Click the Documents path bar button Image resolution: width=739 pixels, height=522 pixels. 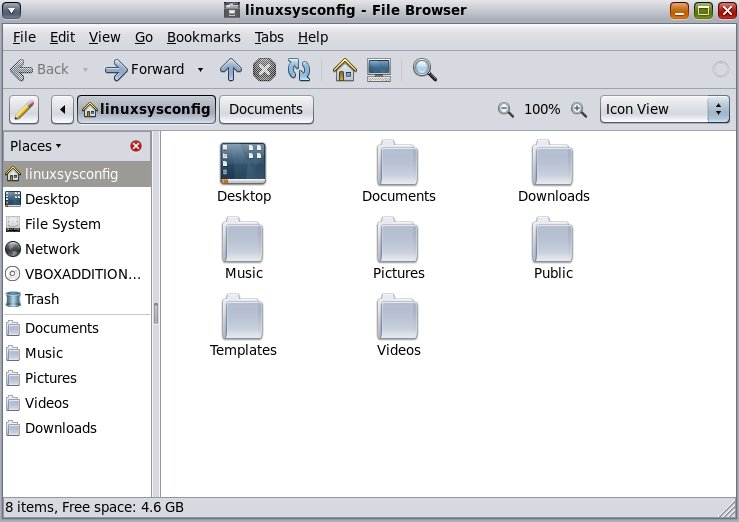pyautogui.click(x=266, y=109)
